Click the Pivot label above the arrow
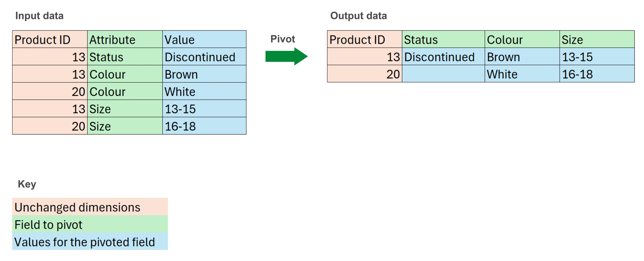This screenshot has width=644, height=261. click(x=283, y=39)
